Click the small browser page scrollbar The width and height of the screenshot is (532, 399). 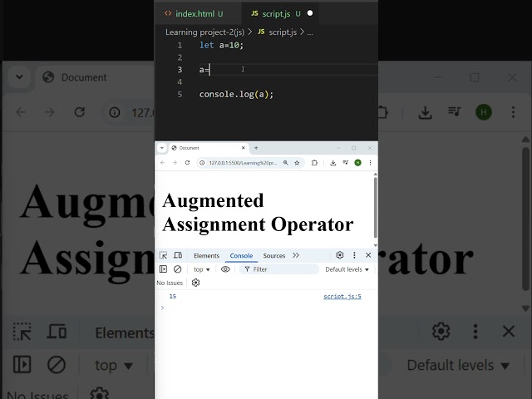375,207
